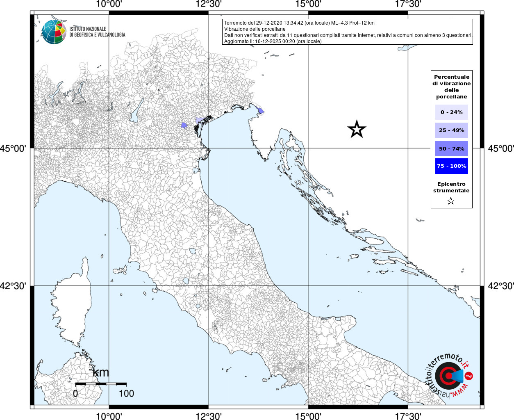Click the right 45°00' latitude label
514x420 pixels.
(x=500, y=148)
